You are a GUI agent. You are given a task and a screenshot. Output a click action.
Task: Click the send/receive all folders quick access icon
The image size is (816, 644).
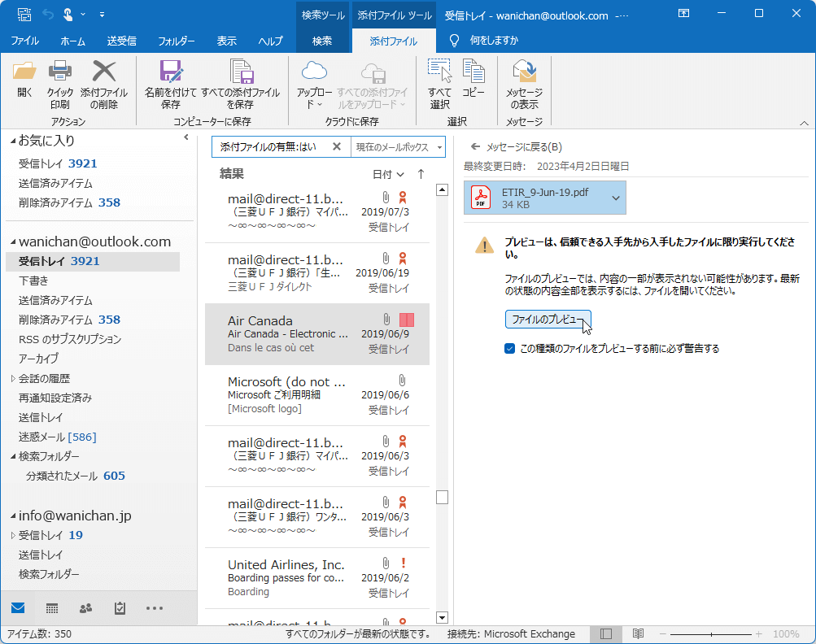pos(24,15)
